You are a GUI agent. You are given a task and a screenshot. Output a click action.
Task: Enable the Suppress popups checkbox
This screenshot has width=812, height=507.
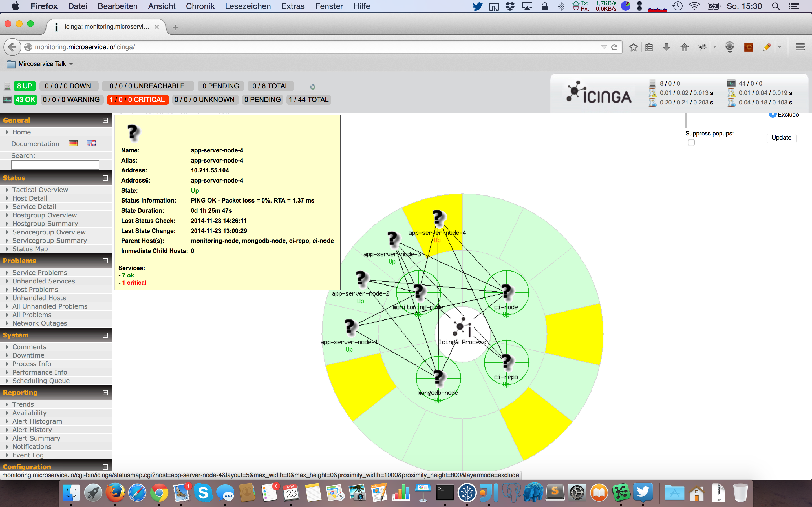[691, 143]
